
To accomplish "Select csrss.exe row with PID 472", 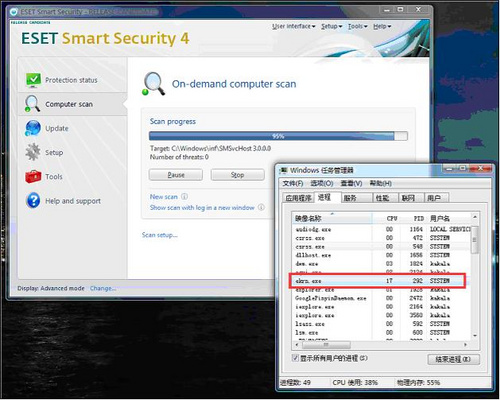I will pyautogui.click(x=381, y=238).
